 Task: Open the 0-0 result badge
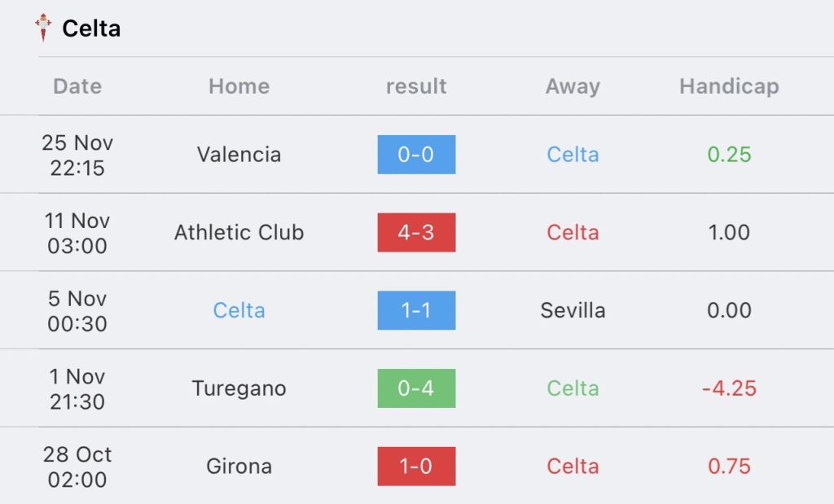(x=416, y=155)
